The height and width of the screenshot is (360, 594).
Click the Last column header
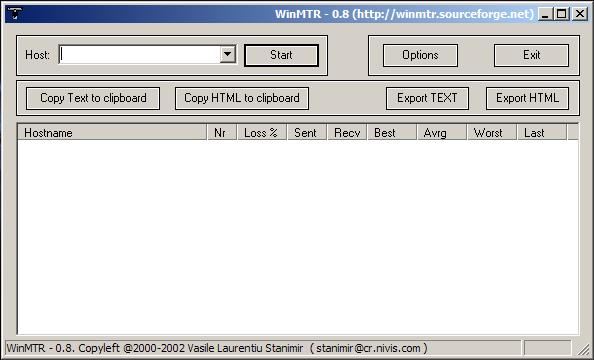(x=542, y=133)
